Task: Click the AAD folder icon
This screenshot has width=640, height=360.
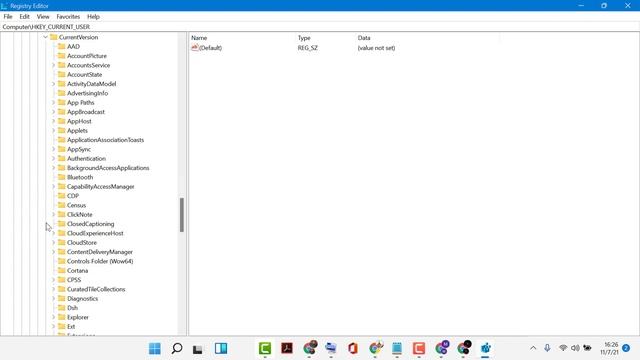Action: 62,47
